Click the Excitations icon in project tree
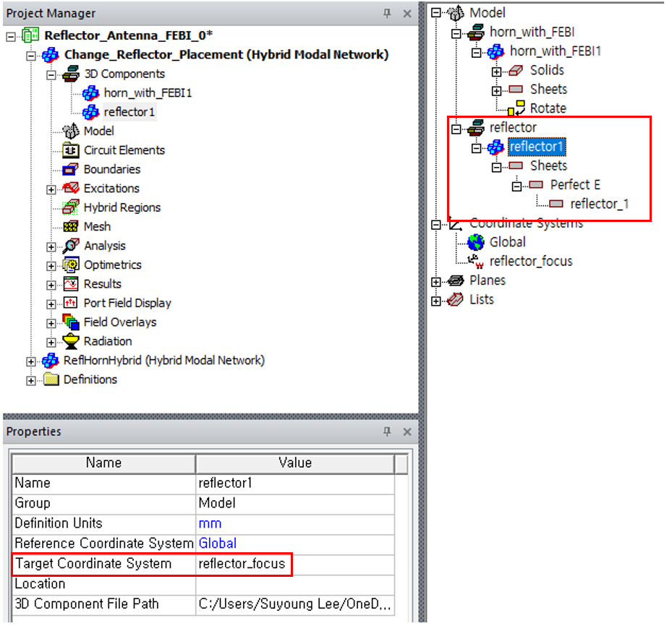 click(71, 189)
